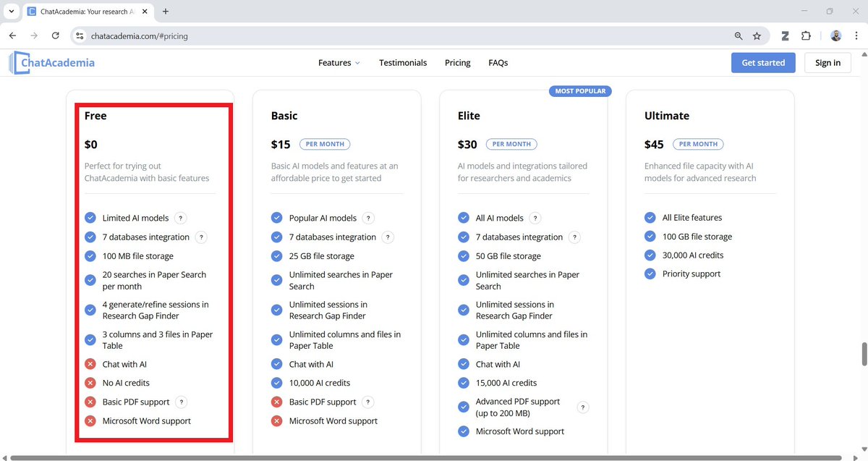Open the tab search chevron

click(11, 12)
